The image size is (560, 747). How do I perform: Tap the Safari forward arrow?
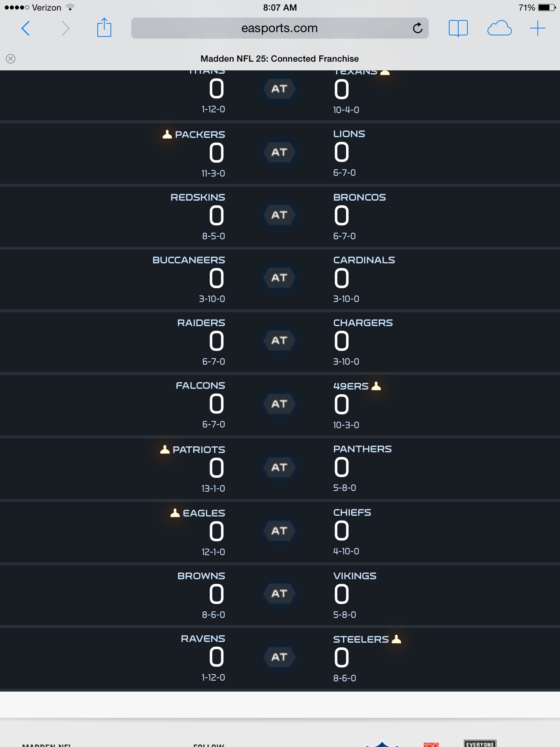point(66,28)
